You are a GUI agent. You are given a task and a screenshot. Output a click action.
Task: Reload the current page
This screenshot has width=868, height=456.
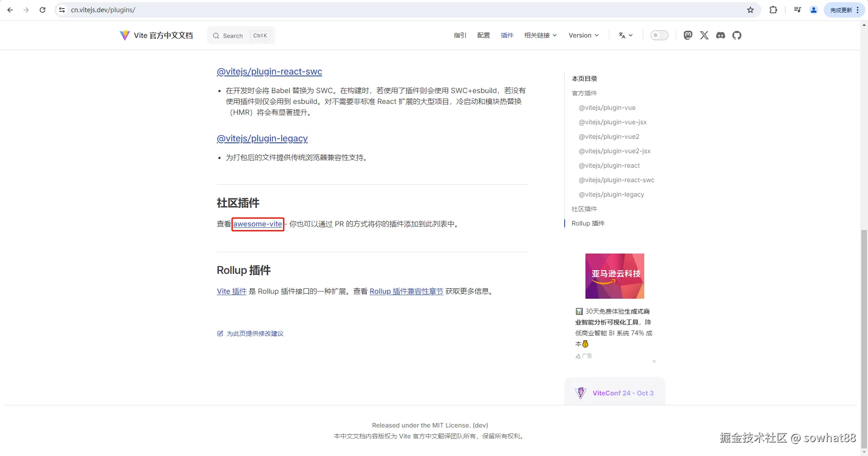42,10
